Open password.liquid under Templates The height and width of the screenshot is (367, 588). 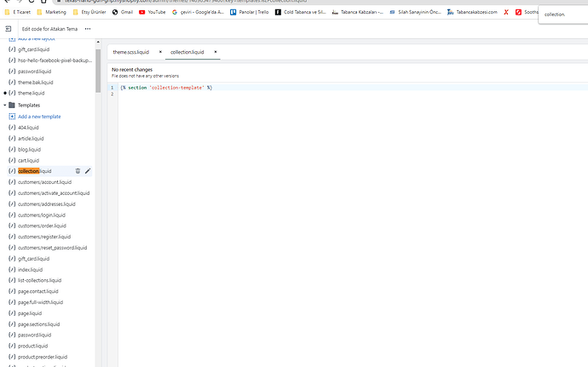[x=34, y=335]
